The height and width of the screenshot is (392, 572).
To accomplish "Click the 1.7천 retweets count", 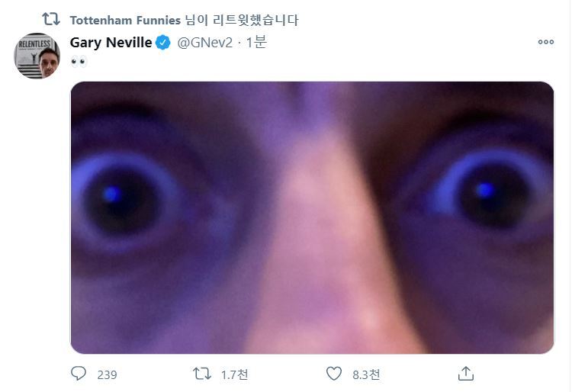I will click(x=234, y=374).
